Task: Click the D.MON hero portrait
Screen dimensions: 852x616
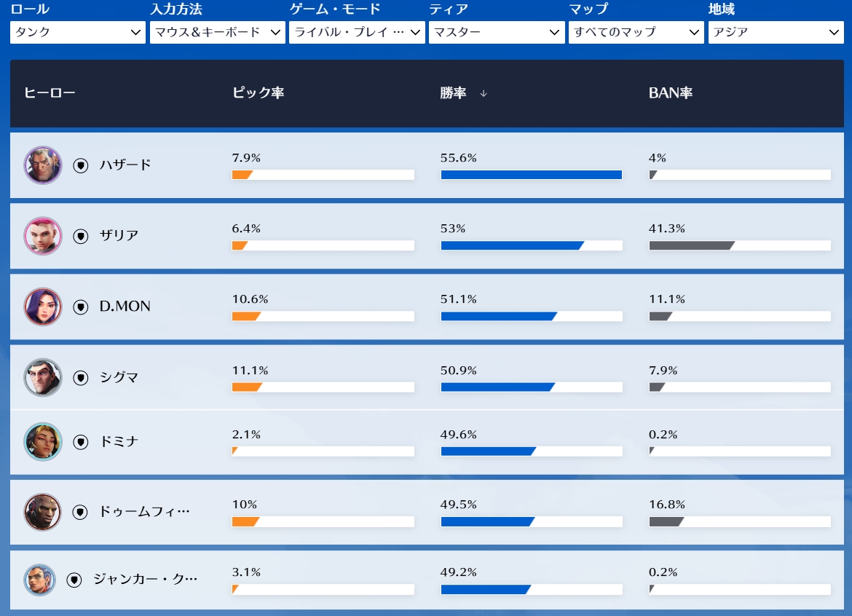Action: (x=43, y=307)
